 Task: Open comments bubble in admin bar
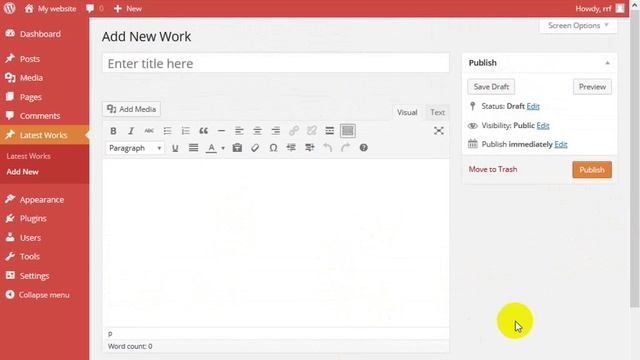(x=95, y=8)
